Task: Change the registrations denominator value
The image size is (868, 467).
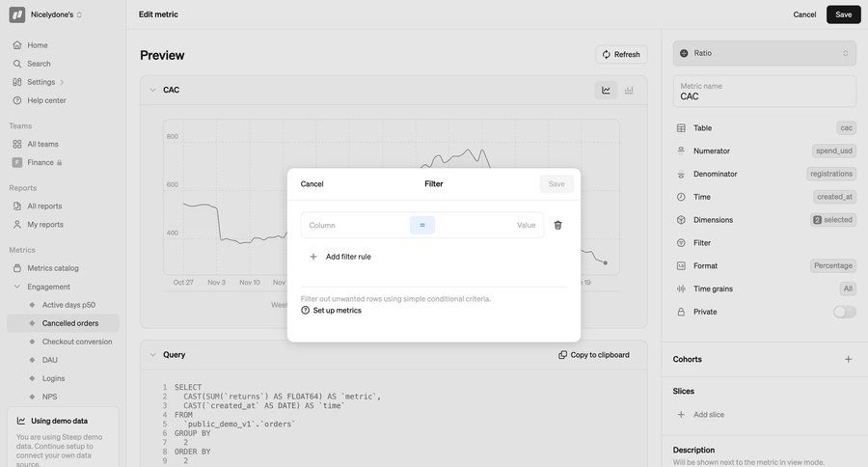Action: (831, 174)
